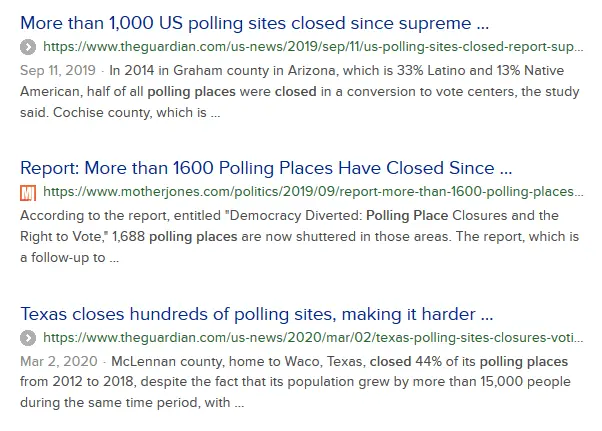Click the favicon beside the first Guardian URL

28,47
